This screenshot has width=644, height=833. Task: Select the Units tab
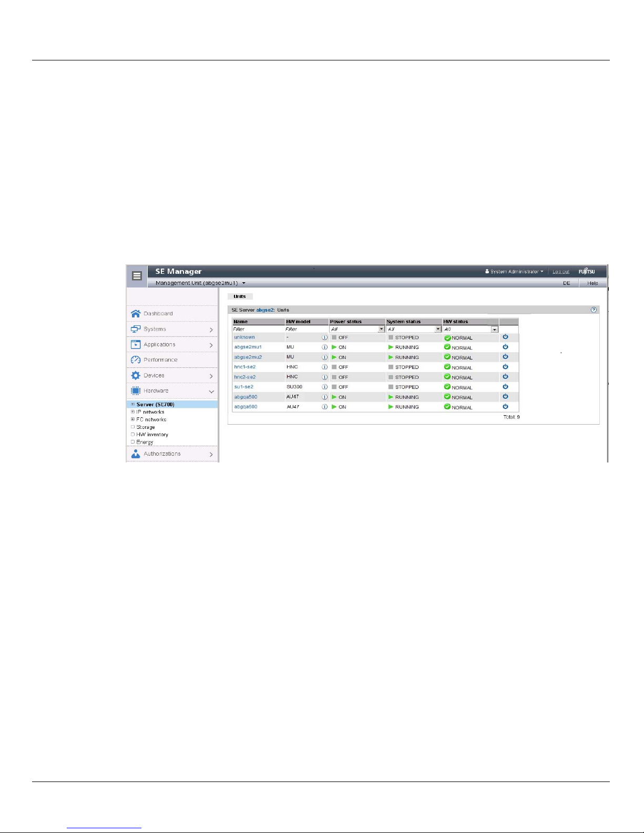click(240, 296)
